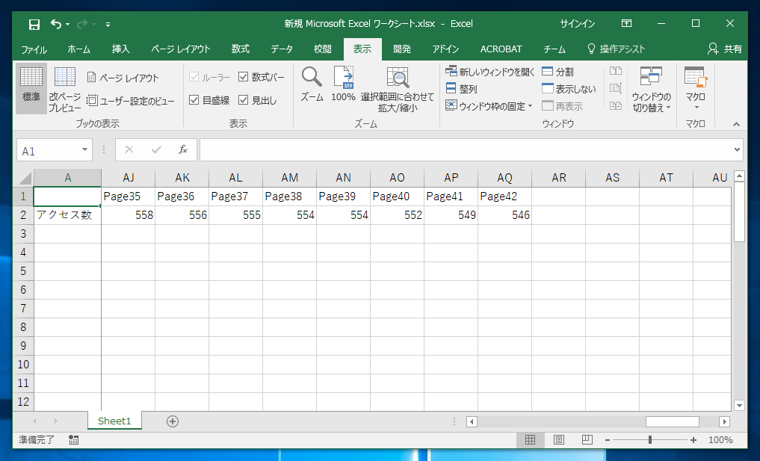This screenshot has width=760, height=461.
Task: Adjust the status bar zoom slider handle
Action: (x=650, y=440)
